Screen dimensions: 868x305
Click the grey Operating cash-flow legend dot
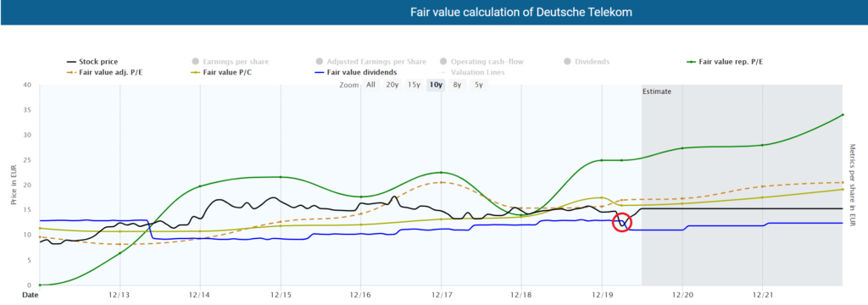[x=442, y=62]
